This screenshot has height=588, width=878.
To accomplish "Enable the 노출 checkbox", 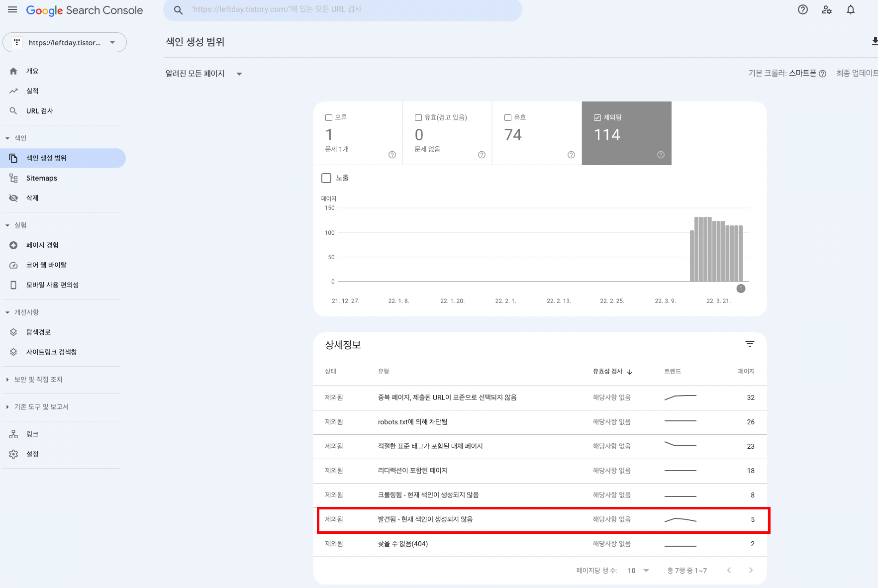I will click(x=326, y=178).
